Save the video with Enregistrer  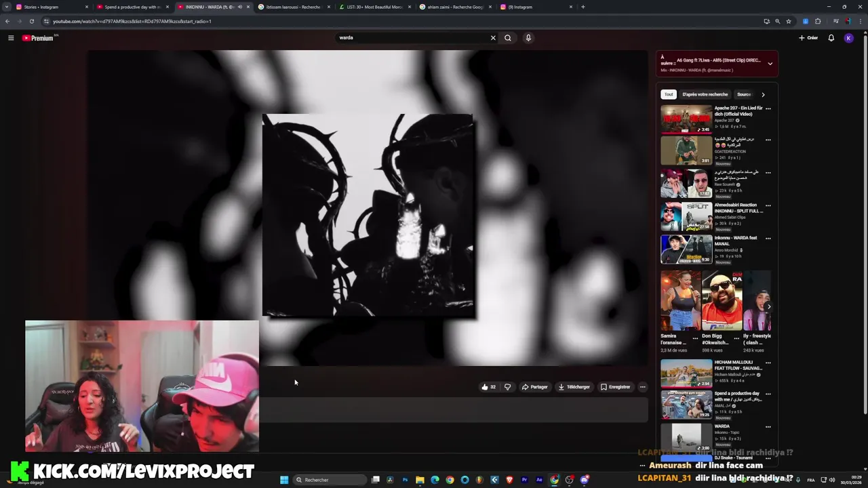pos(615,387)
